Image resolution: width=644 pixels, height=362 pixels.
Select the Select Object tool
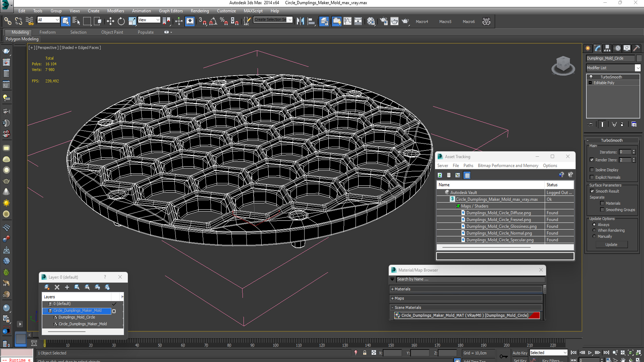point(65,21)
